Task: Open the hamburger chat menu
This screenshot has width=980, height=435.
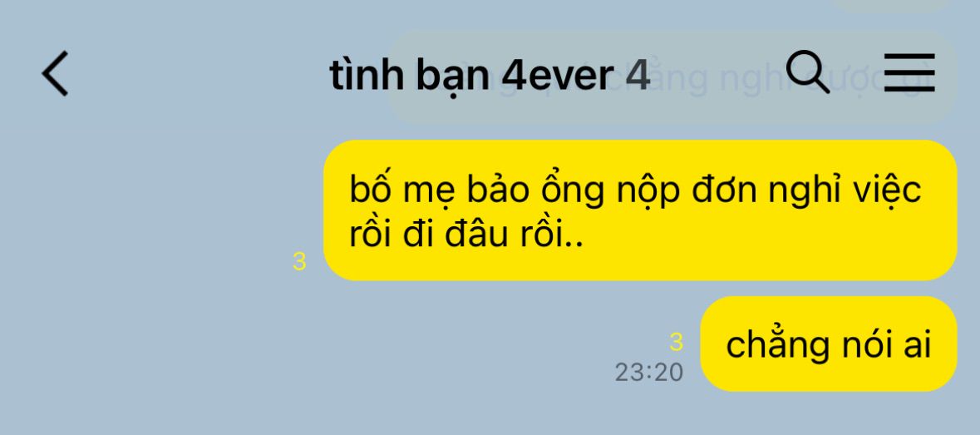Action: click(x=909, y=72)
